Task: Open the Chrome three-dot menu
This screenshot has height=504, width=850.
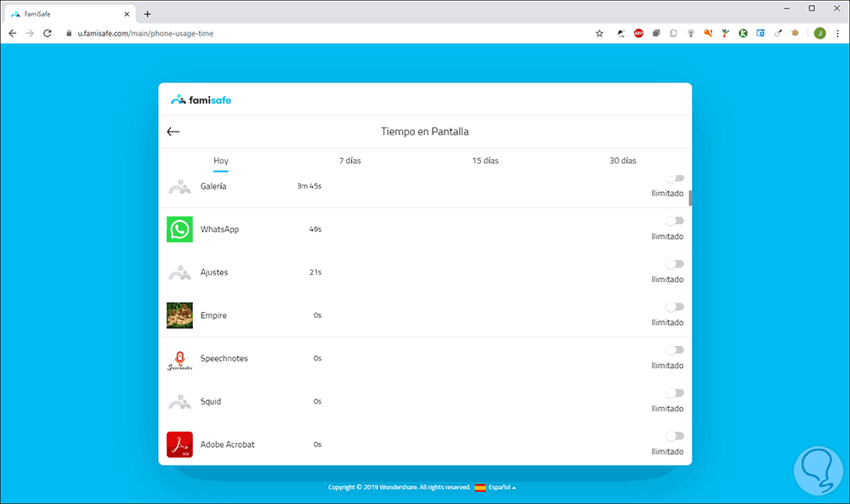Action: (x=837, y=33)
